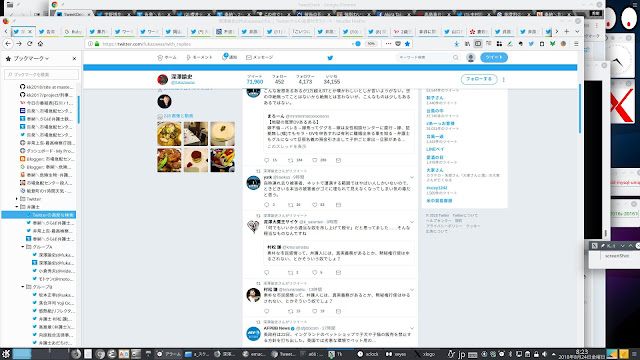
Task: Open page actions three-dot menu
Action: tap(388, 44)
